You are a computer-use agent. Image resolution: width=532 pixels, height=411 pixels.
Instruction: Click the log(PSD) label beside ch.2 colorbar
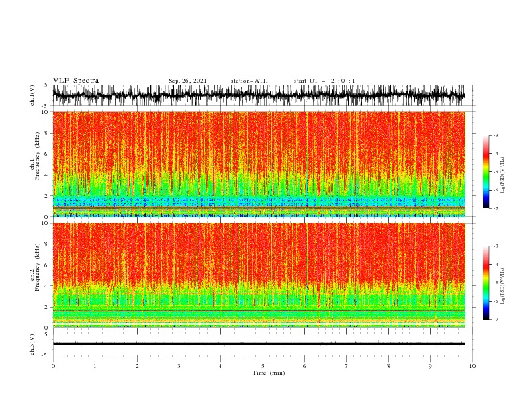point(502,286)
